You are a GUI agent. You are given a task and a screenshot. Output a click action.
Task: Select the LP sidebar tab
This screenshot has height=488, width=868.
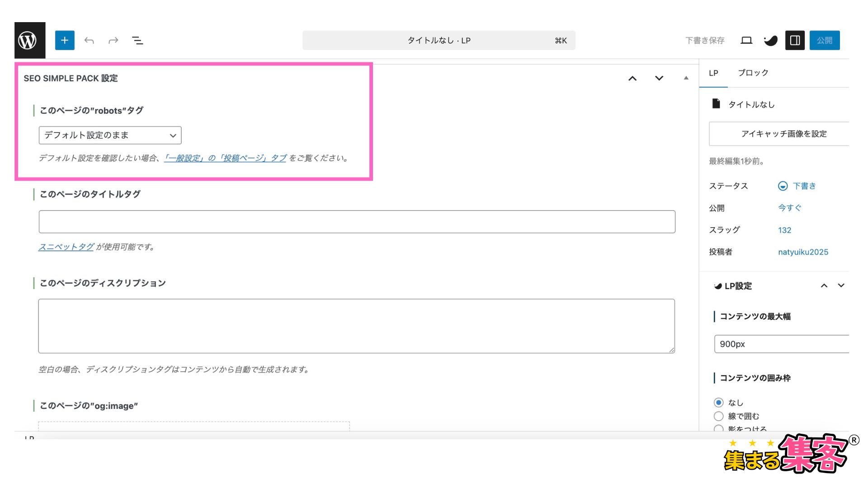(x=713, y=73)
